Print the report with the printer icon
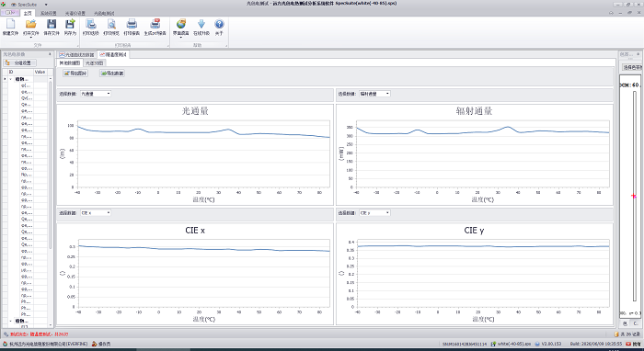 click(x=132, y=27)
